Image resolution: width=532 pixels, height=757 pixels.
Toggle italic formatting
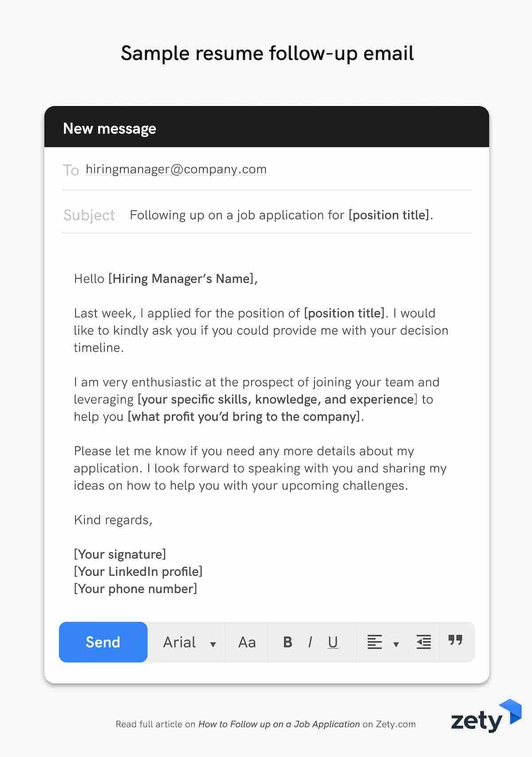(x=310, y=642)
